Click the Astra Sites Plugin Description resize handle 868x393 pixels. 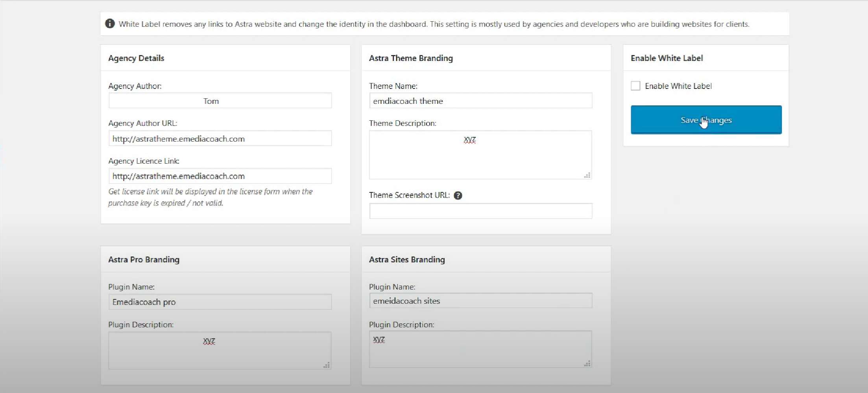(x=587, y=364)
